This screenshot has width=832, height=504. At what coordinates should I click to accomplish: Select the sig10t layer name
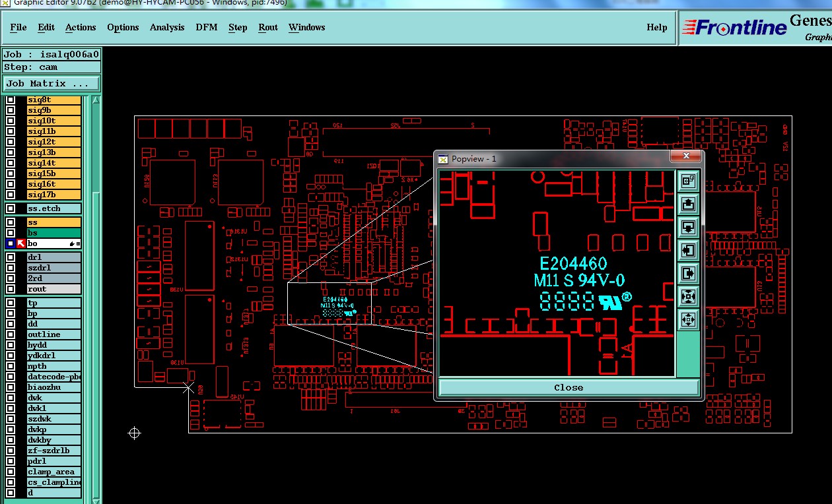[x=53, y=121]
